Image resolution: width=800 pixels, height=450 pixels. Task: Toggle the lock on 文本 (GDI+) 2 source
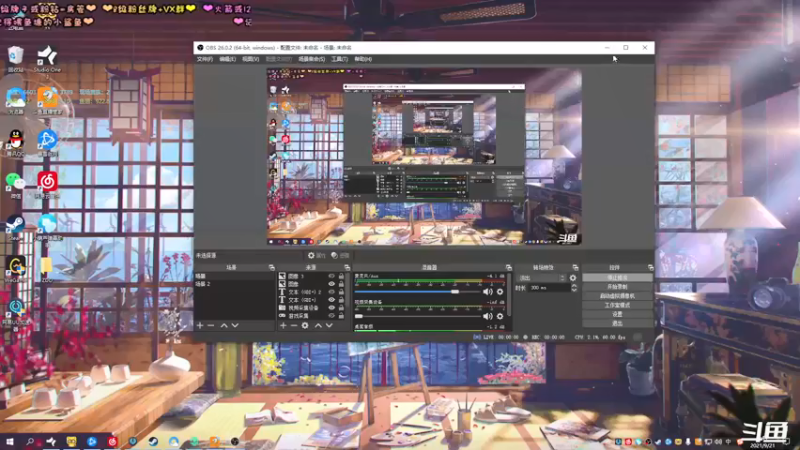coord(341,292)
